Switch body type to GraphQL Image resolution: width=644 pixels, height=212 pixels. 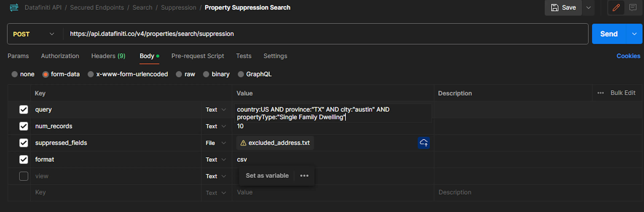[x=241, y=74]
